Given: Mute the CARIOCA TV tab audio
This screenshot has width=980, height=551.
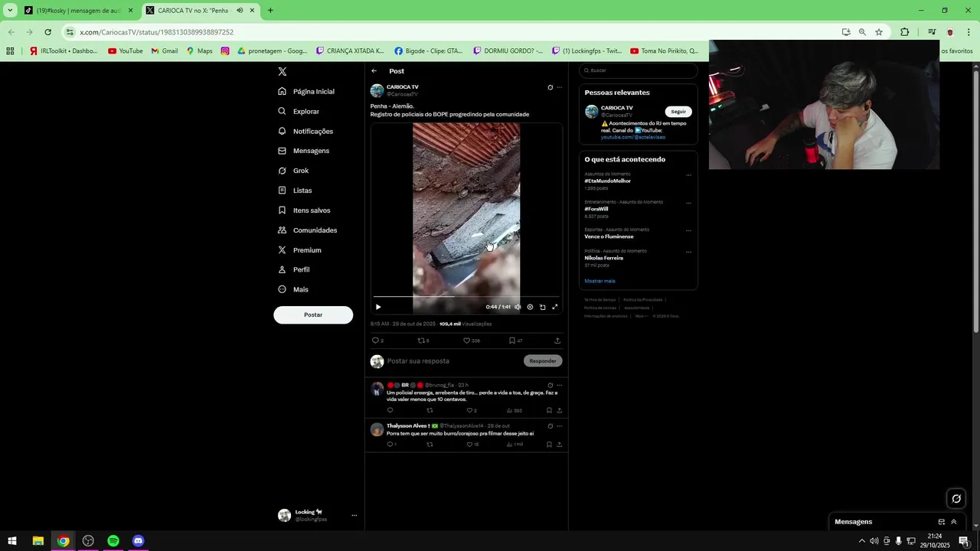Looking at the screenshot, I should coord(240,11).
